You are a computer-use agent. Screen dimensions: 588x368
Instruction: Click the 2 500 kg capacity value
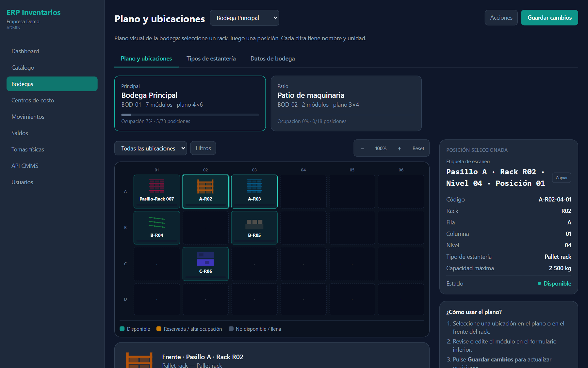coord(560,268)
